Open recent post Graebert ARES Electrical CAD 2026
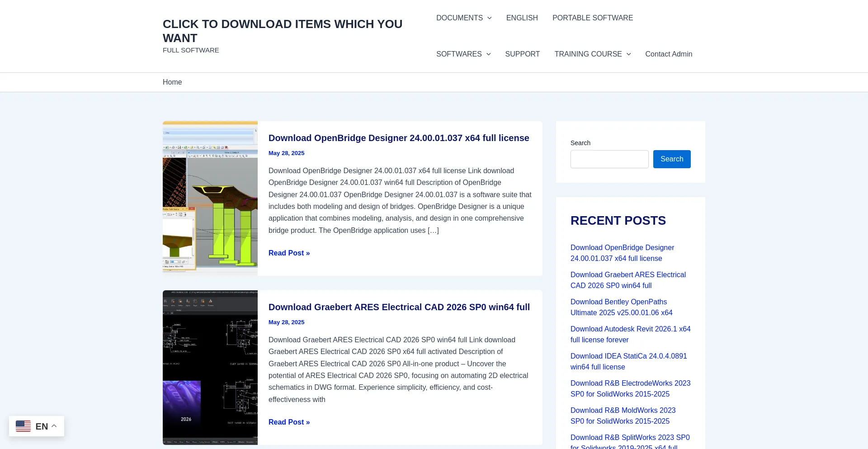The width and height of the screenshot is (868, 449). (x=628, y=280)
